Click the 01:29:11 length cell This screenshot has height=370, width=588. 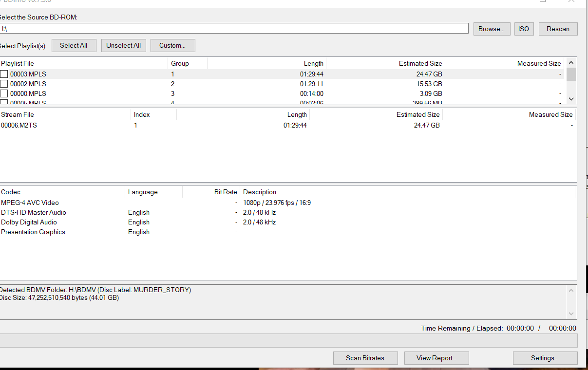pyautogui.click(x=312, y=84)
